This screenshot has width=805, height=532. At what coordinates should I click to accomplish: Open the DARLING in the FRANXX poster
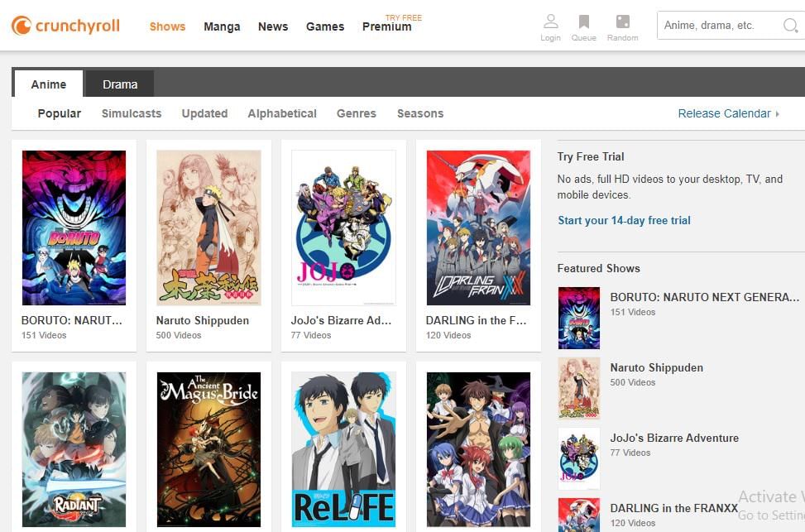click(478, 228)
